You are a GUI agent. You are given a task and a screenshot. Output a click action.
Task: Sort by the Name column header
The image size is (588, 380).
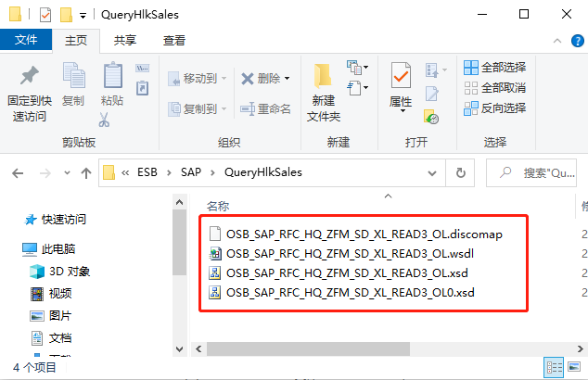pos(218,206)
